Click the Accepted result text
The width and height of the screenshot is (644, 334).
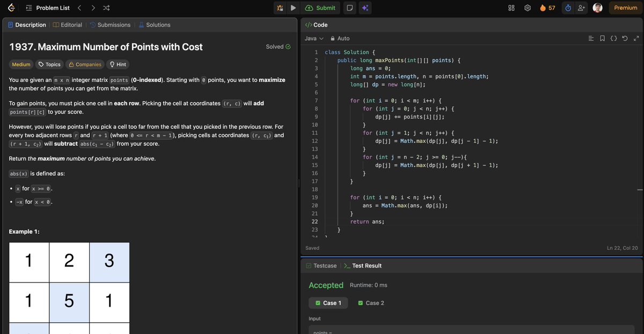pos(326,285)
